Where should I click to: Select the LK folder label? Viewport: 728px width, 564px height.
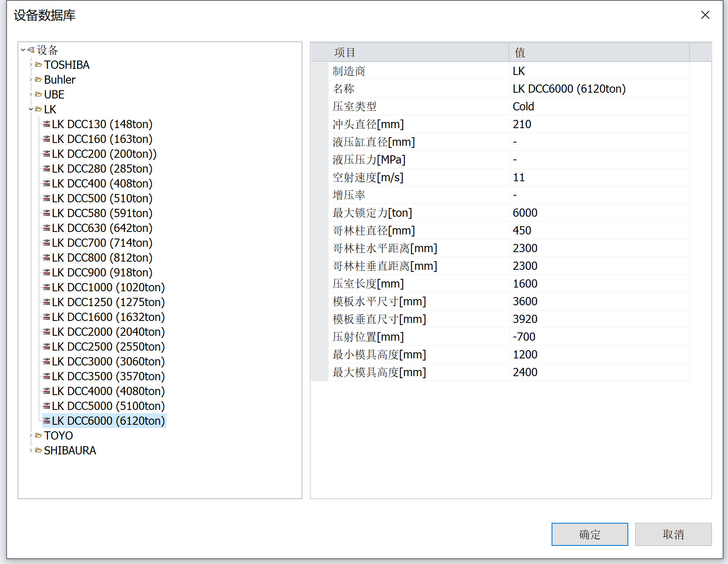[50, 109]
